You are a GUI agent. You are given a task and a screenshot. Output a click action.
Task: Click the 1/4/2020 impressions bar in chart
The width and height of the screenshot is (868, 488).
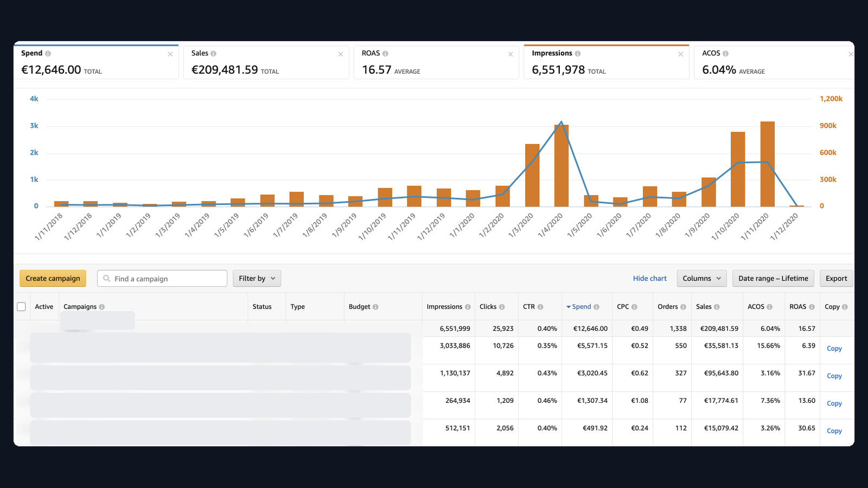tap(561, 165)
